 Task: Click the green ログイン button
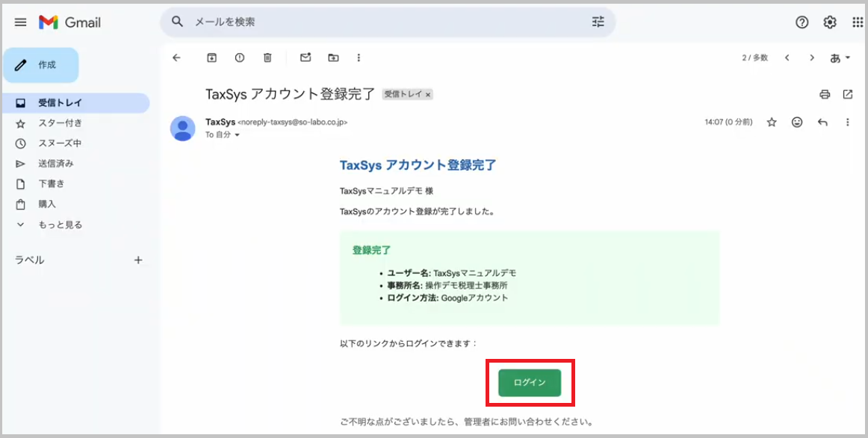[530, 383]
